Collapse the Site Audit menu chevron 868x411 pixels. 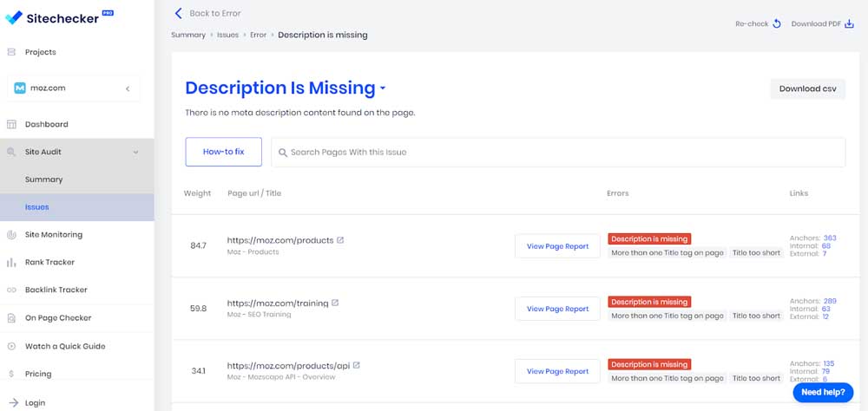[135, 152]
